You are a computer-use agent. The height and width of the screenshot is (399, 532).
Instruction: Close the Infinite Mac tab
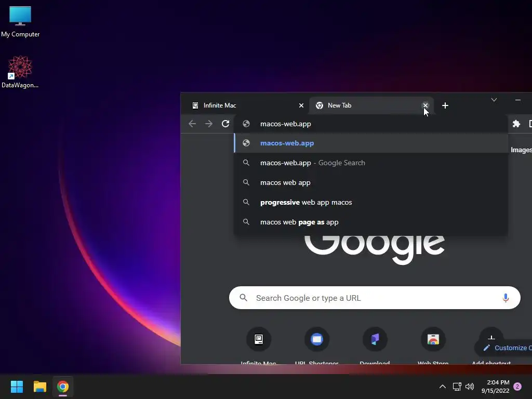(301, 105)
